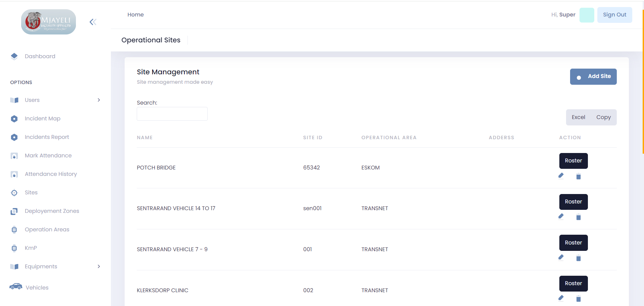644x306 pixels.
Task: Collapse the sidebar with double-chevron toggle
Action: (93, 22)
